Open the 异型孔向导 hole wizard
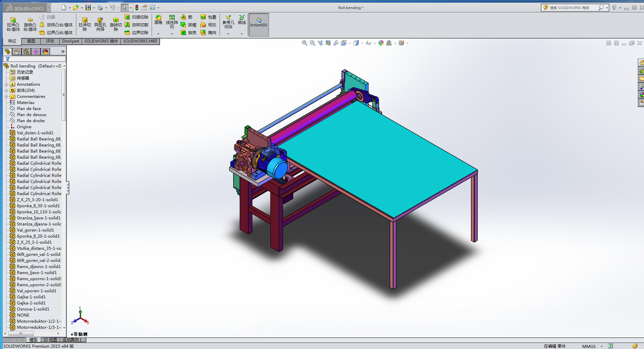 [x=100, y=25]
